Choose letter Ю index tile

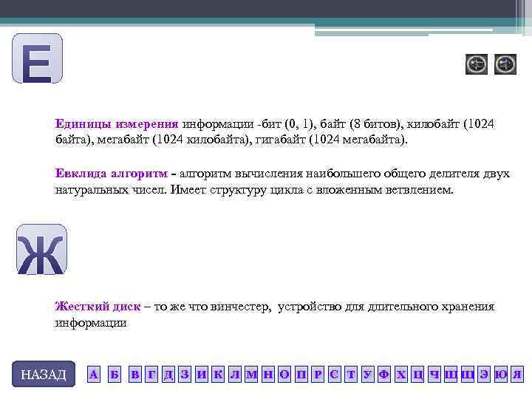tap(500, 374)
